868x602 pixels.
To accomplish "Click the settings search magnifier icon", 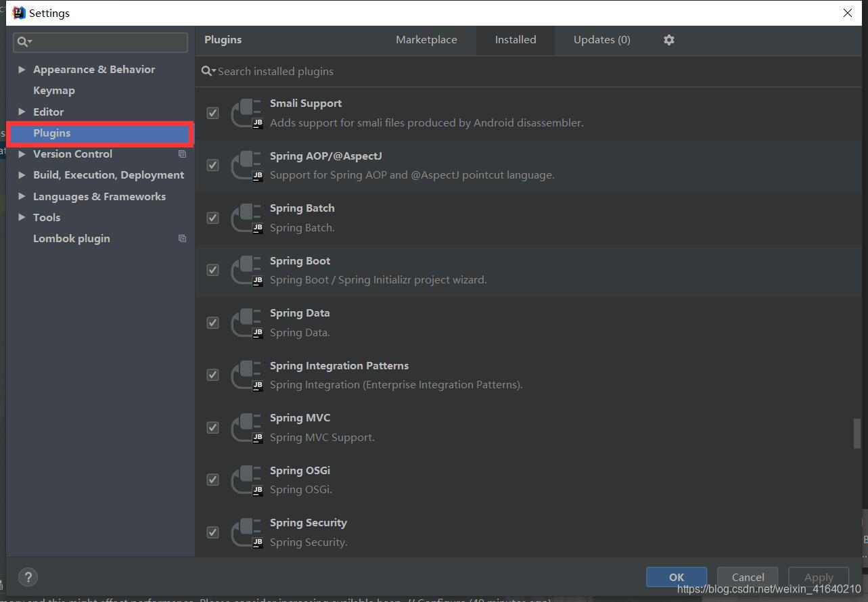I will point(24,42).
